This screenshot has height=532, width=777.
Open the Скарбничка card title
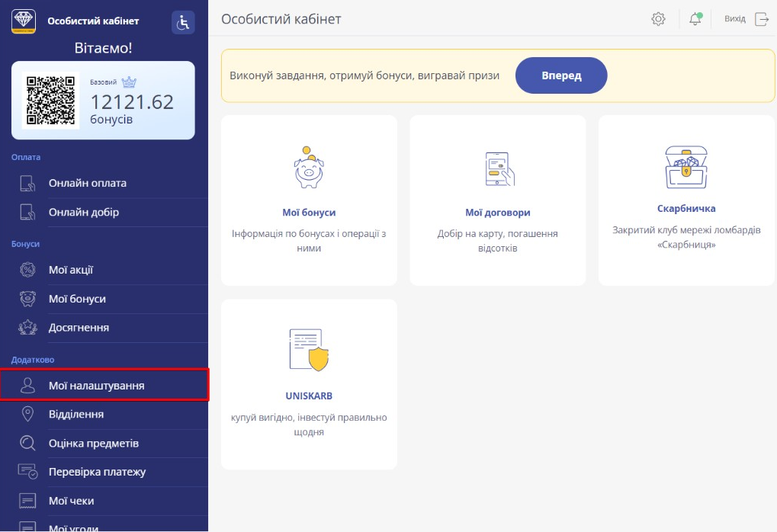686,209
